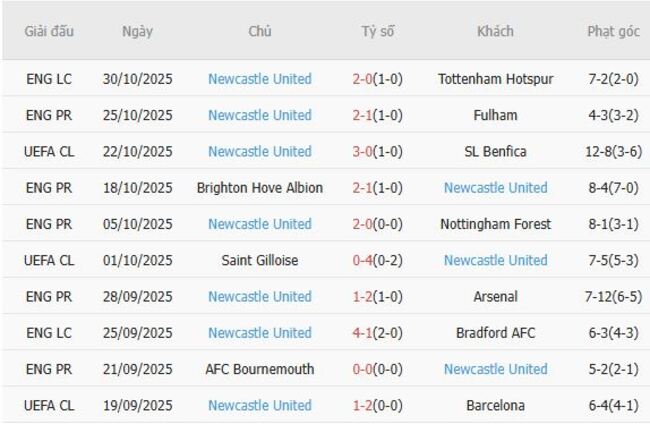650x424 pixels.
Task: Select the Tỷ số column header
Action: 378,31
